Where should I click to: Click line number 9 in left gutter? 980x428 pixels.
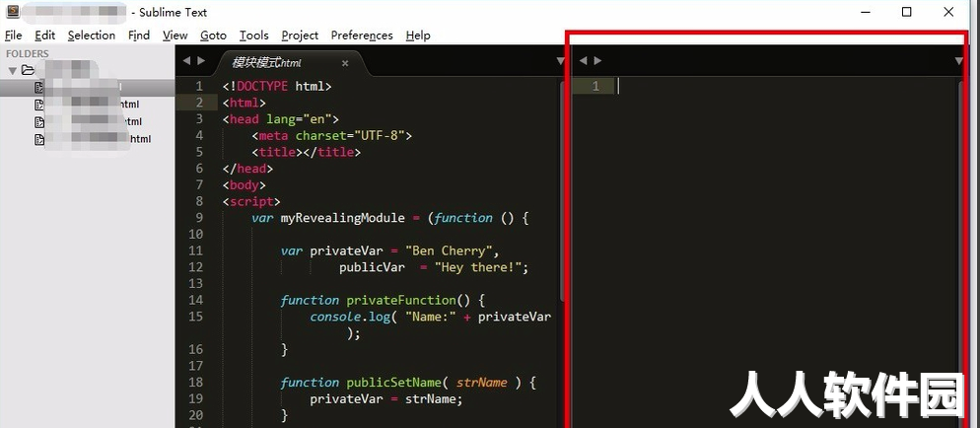tap(199, 218)
